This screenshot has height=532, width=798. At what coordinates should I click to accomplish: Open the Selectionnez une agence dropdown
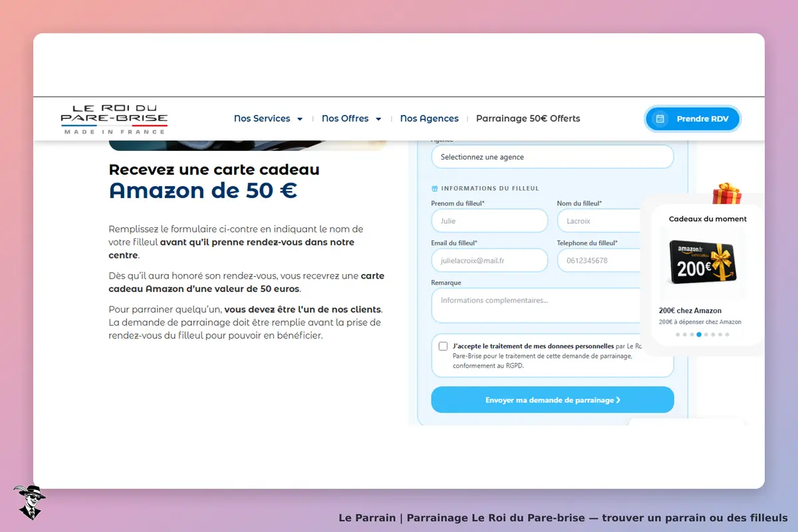(553, 157)
